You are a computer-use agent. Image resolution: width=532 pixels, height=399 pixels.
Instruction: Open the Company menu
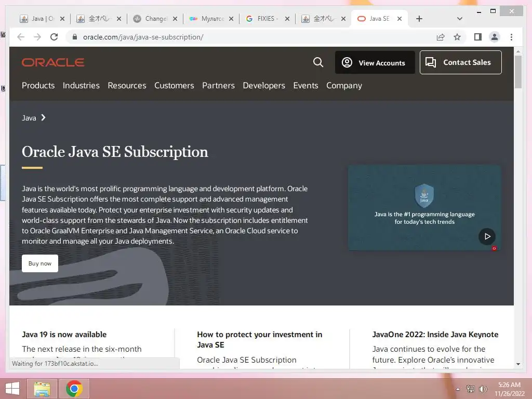pos(344,86)
